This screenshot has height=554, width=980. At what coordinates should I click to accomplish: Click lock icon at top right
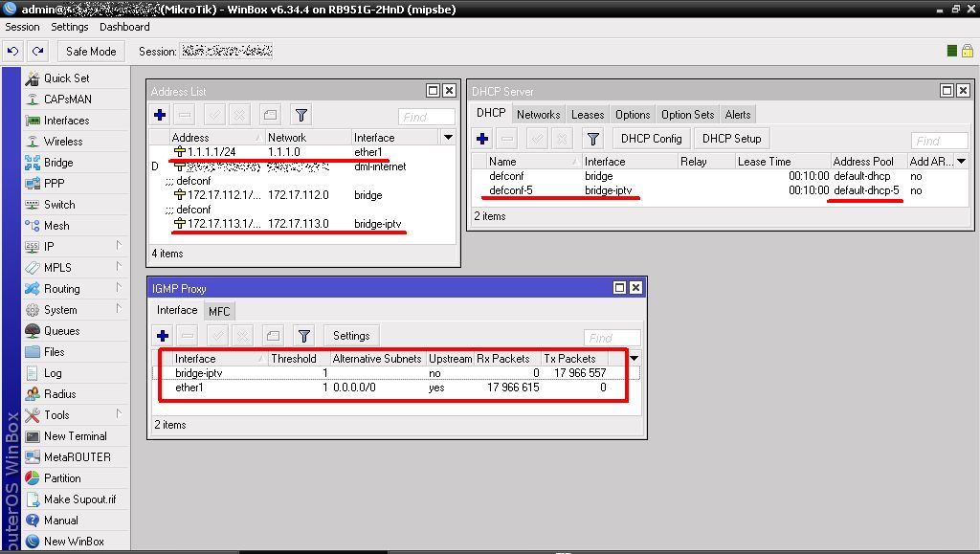coord(968,52)
